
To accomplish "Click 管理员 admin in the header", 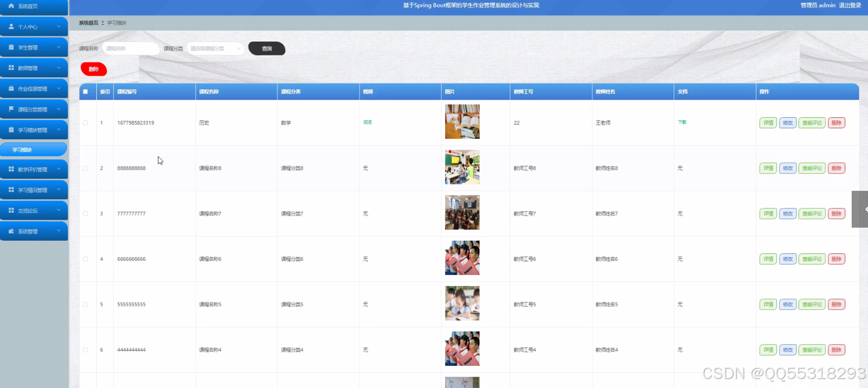I will [x=818, y=5].
